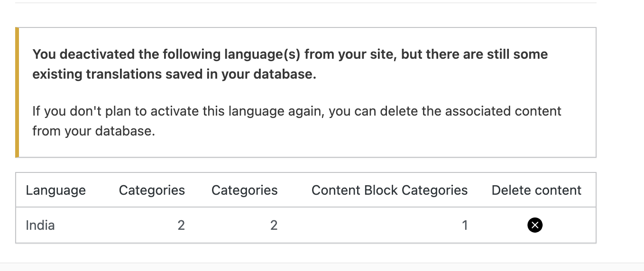This screenshot has height=271, width=644.
Task: Click the word "India" in the table row
Action: click(40, 225)
